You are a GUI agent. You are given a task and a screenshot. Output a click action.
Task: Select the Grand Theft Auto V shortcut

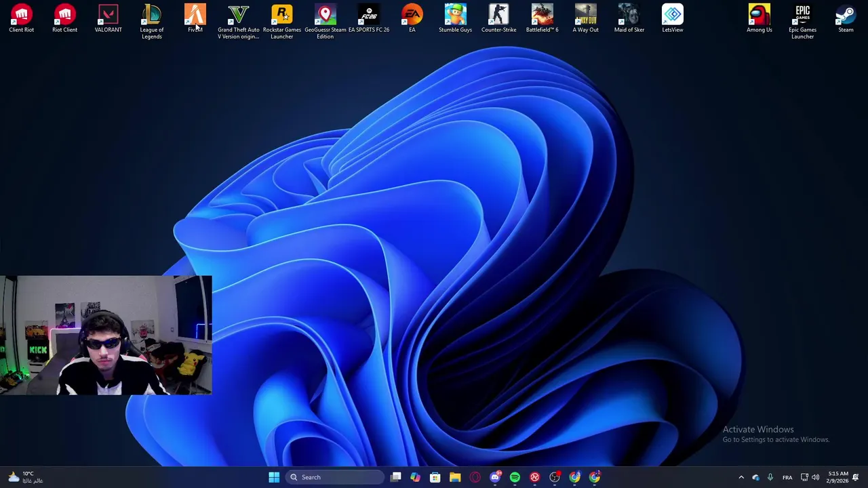[x=239, y=21]
